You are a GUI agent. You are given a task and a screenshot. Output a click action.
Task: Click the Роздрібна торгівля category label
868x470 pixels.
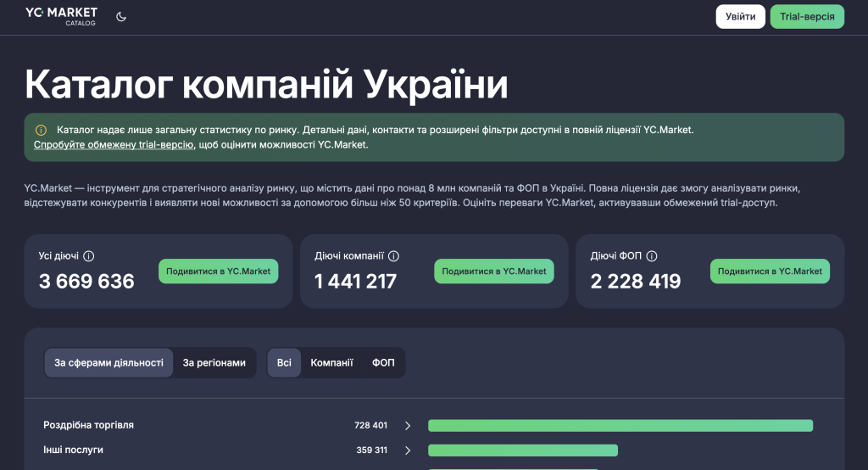88,425
